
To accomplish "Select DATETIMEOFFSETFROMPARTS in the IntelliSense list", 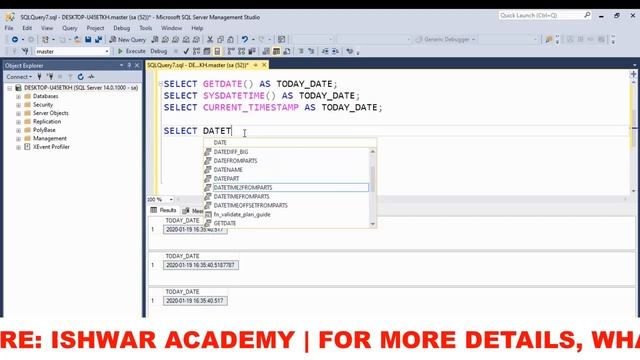I will point(251,205).
